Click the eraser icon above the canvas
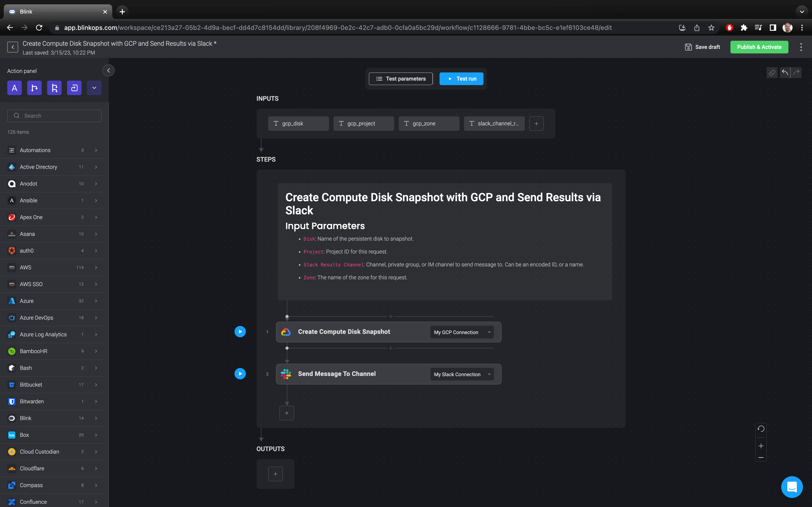Image resolution: width=812 pixels, height=507 pixels. (772, 72)
